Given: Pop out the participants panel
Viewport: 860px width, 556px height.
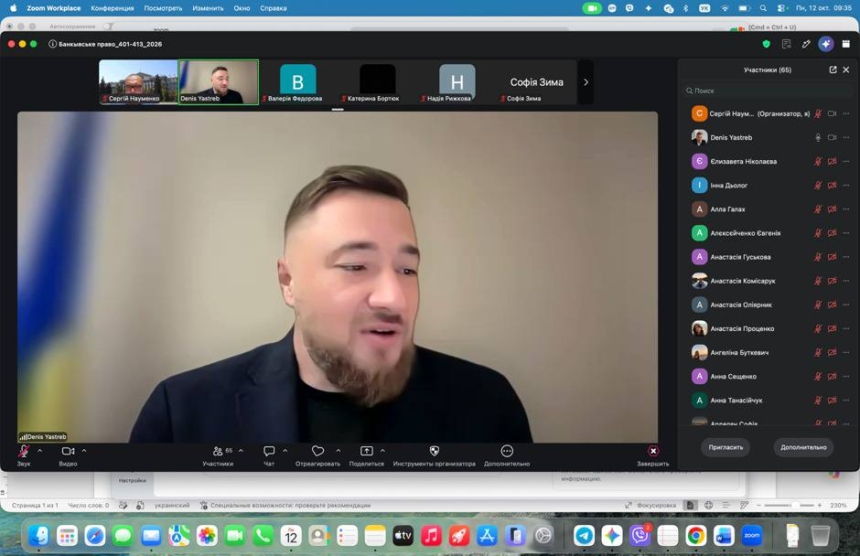Looking at the screenshot, I should click(x=833, y=70).
